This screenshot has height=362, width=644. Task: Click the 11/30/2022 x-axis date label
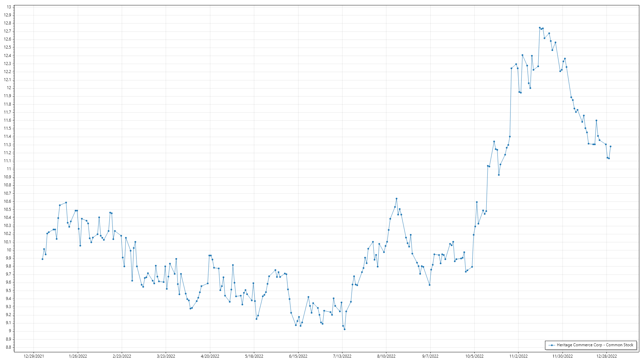562,356
